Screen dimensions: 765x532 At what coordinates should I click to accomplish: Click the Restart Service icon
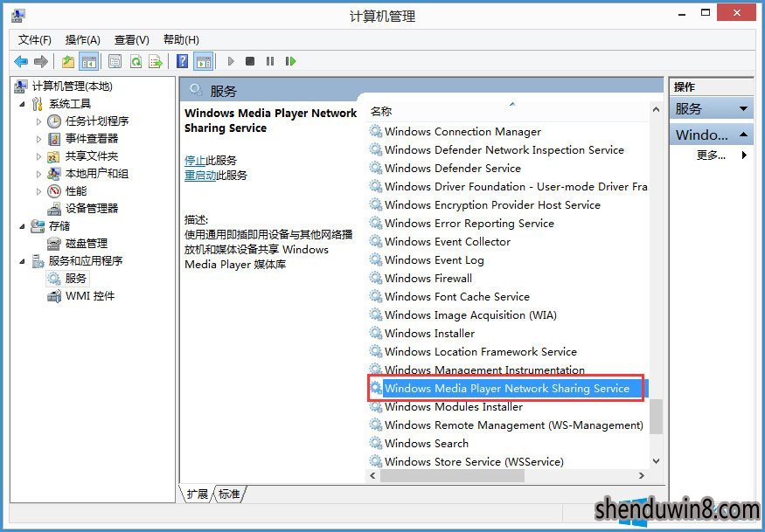point(291,61)
